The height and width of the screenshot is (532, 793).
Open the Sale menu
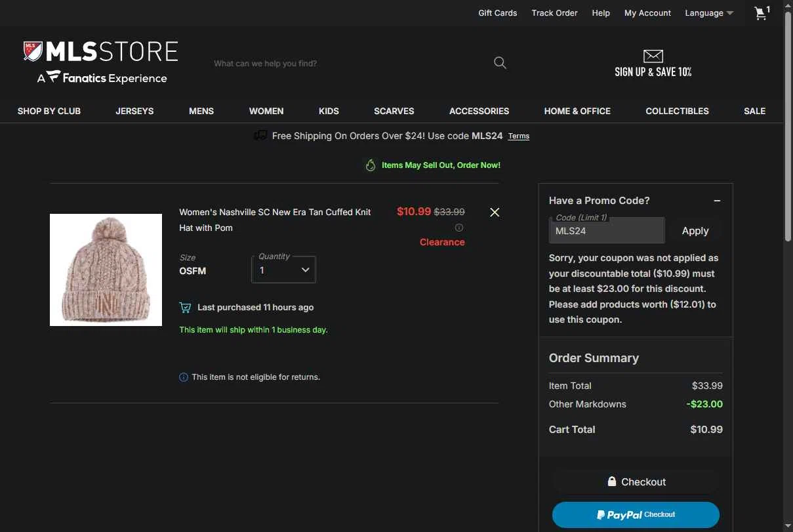[x=754, y=111]
